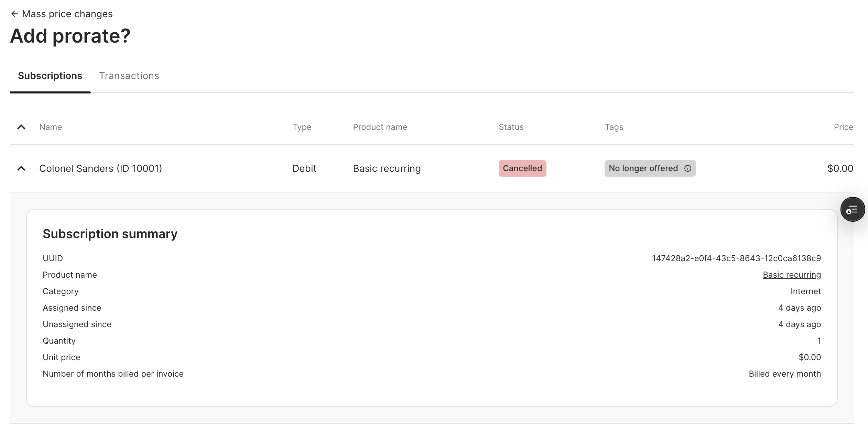
Task: Click the back arrow icon
Action: click(14, 14)
